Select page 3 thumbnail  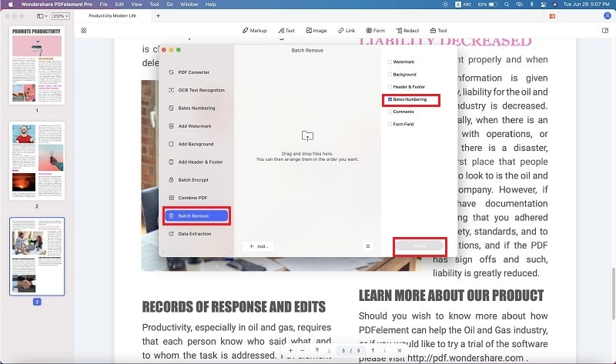37,256
